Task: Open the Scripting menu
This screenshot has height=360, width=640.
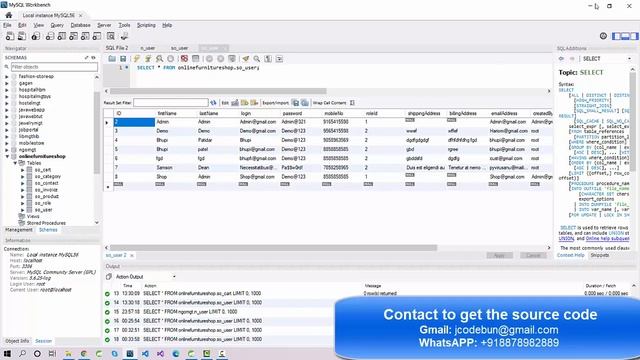Action: 146,25
